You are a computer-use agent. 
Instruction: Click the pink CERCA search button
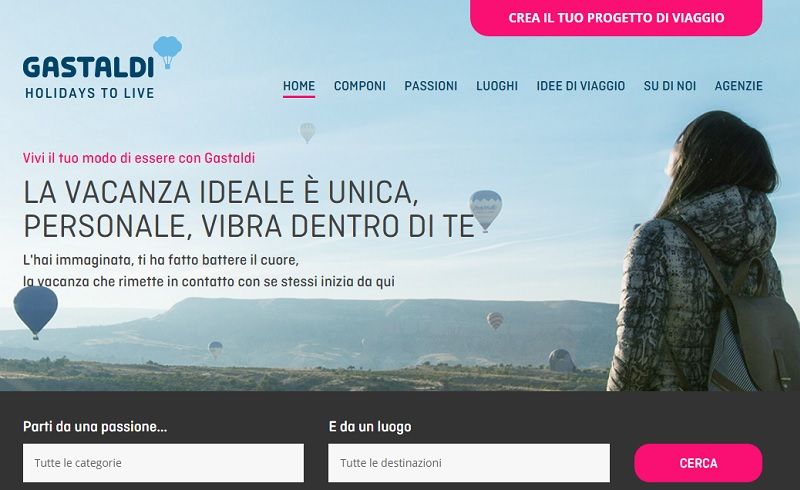pos(698,463)
